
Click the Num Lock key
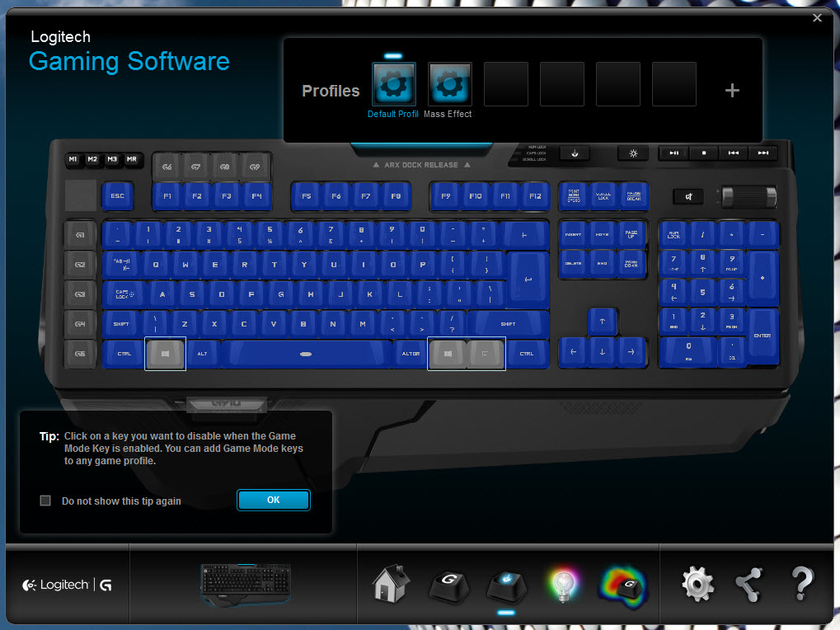[674, 235]
